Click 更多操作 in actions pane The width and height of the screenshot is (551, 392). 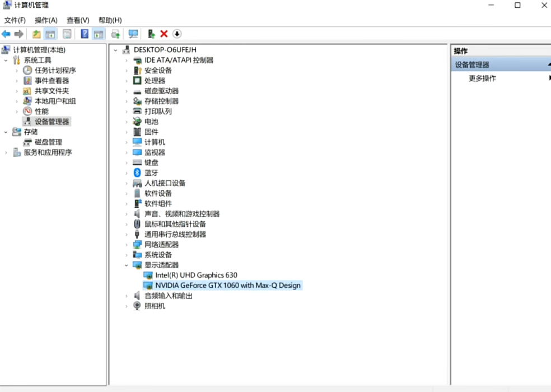click(482, 78)
